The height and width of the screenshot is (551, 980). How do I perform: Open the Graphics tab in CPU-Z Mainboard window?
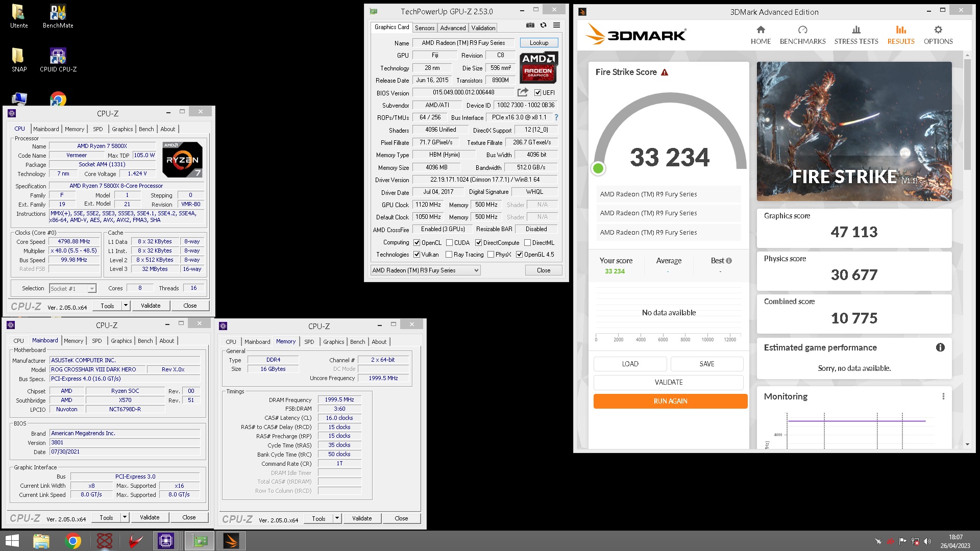click(x=121, y=341)
